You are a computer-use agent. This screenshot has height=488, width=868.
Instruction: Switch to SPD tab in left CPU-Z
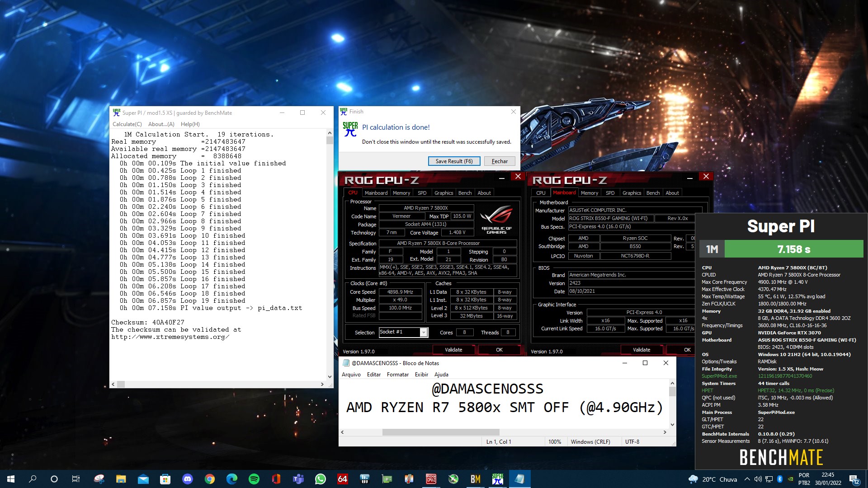[422, 193]
